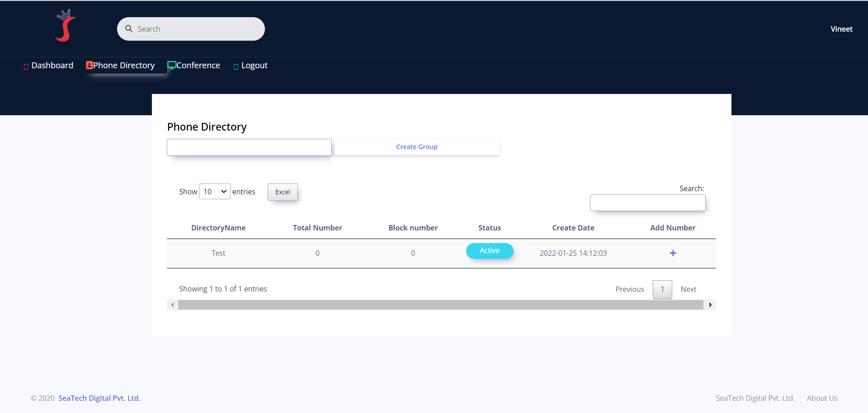The image size is (868, 413).
Task: Go to Next page of entries
Action: click(688, 289)
